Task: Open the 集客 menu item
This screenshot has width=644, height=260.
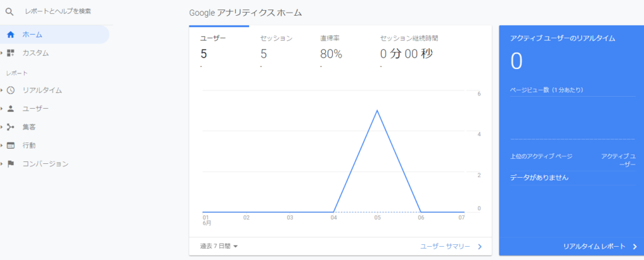Action: click(x=30, y=127)
